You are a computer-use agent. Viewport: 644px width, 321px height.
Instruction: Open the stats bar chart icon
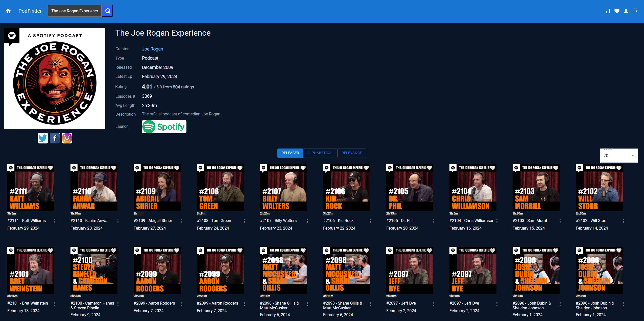pyautogui.click(x=608, y=11)
